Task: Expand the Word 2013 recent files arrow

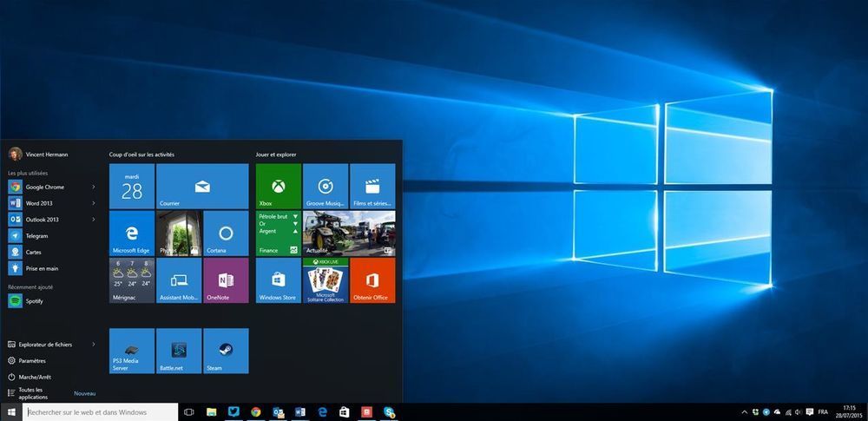Action: (x=93, y=203)
